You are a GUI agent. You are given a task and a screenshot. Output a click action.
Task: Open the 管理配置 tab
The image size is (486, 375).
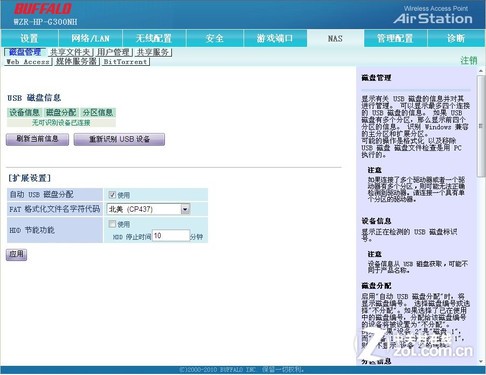[395, 38]
